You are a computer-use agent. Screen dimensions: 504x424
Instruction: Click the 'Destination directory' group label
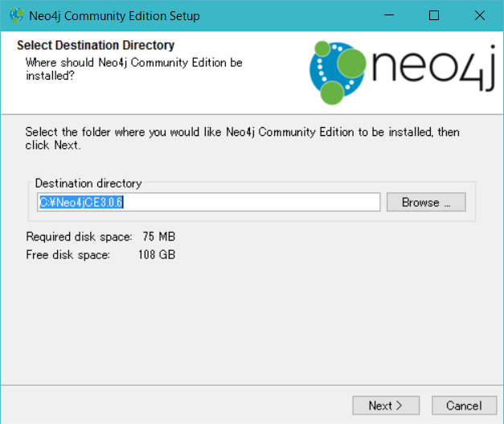pyautogui.click(x=88, y=183)
